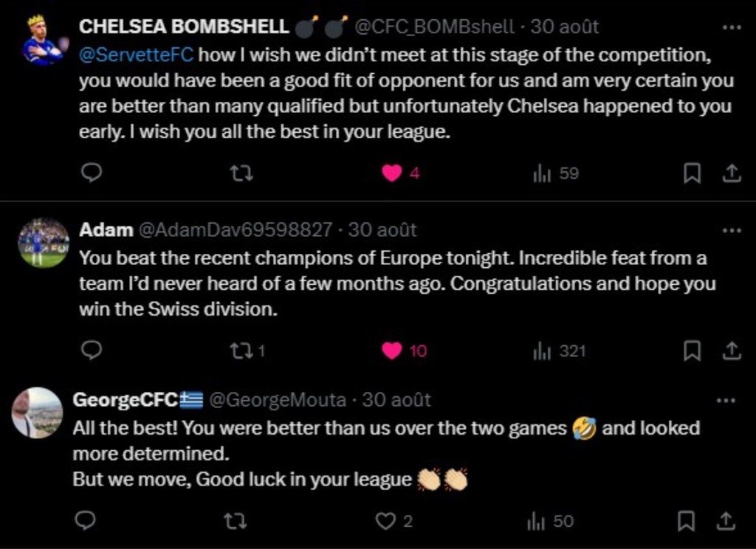Open Adam's profile picture

tap(44, 243)
